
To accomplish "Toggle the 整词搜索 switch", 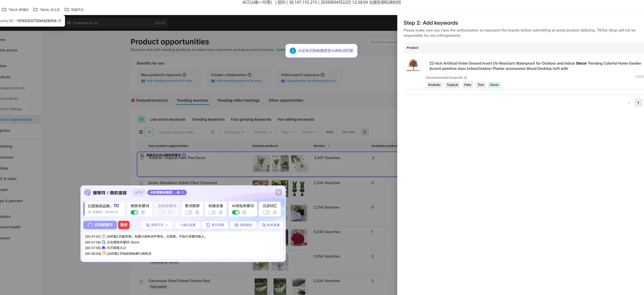I will click(188, 212).
